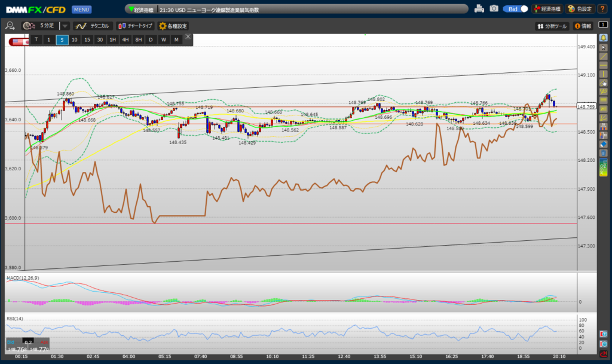612x364 pixels.
Task: Click the 色設定 color settings button
Action: pyautogui.click(x=579, y=9)
